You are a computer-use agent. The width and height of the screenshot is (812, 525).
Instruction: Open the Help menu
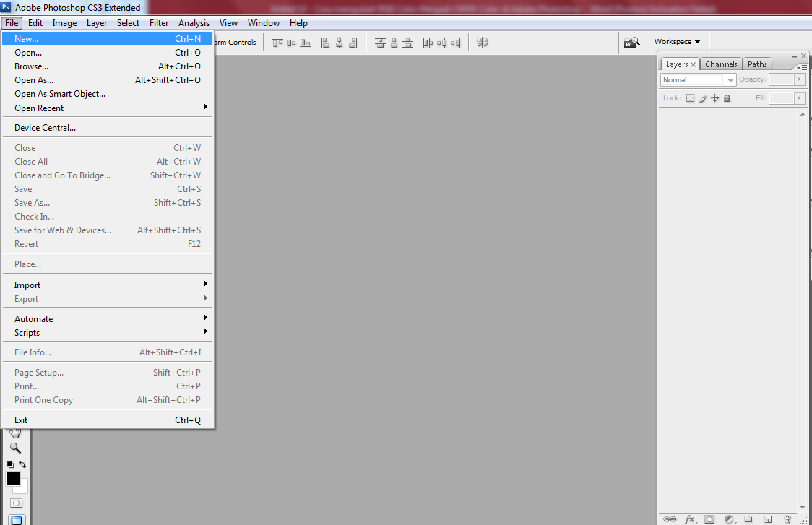[298, 23]
